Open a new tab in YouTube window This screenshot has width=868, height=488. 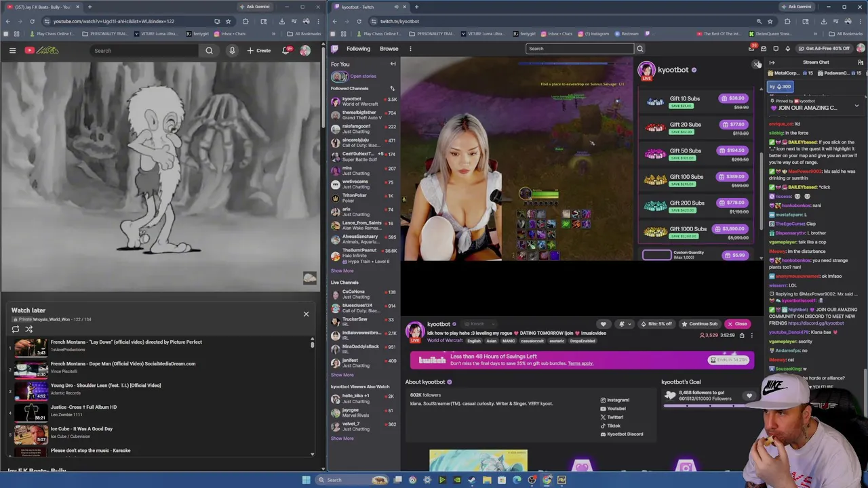[90, 7]
